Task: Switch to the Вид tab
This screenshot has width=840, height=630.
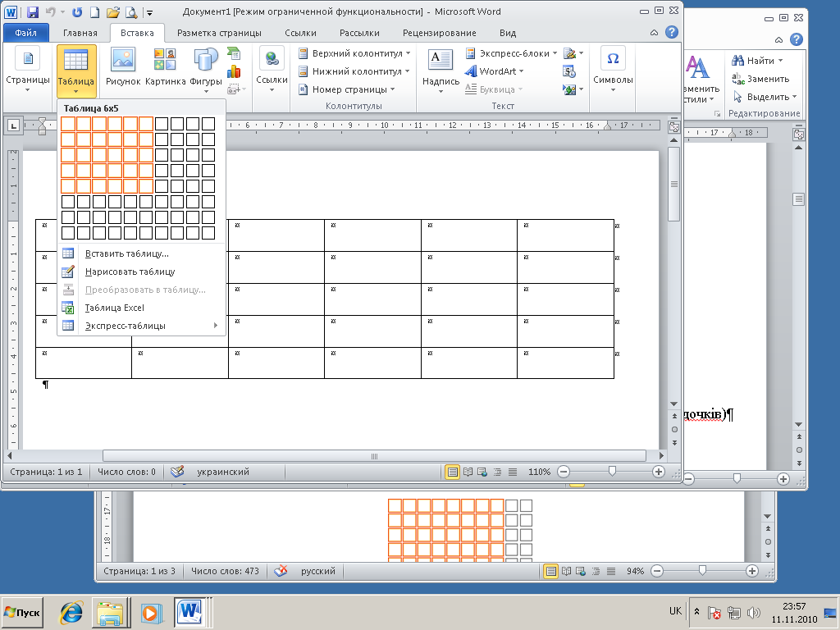Action: pos(508,33)
